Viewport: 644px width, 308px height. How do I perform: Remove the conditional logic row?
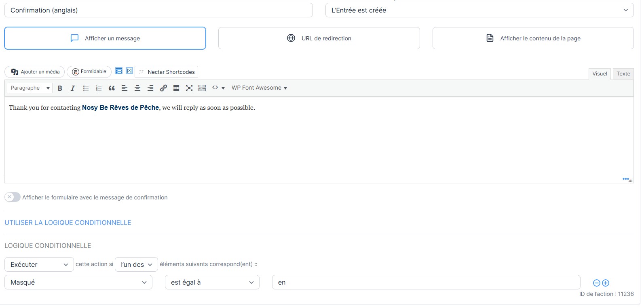pos(596,283)
